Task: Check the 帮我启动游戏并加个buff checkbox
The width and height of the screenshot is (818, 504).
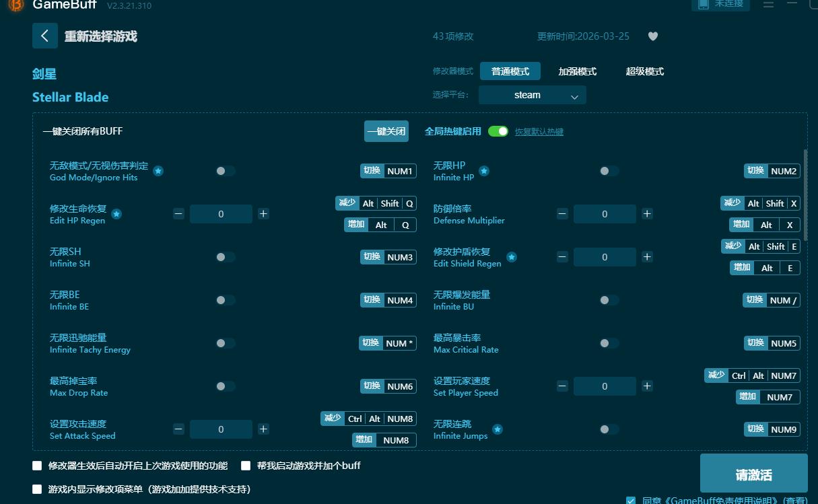Action: (x=246, y=465)
